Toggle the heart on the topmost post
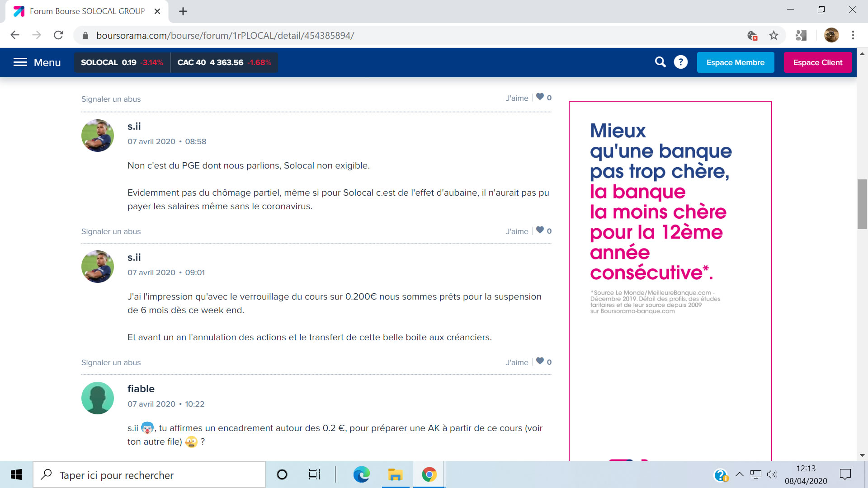 (540, 97)
